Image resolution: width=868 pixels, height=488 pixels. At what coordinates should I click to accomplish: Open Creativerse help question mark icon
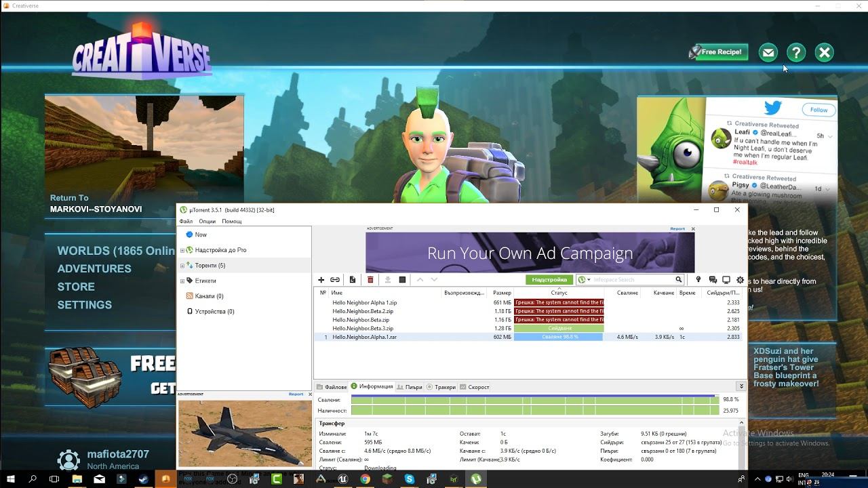[796, 52]
